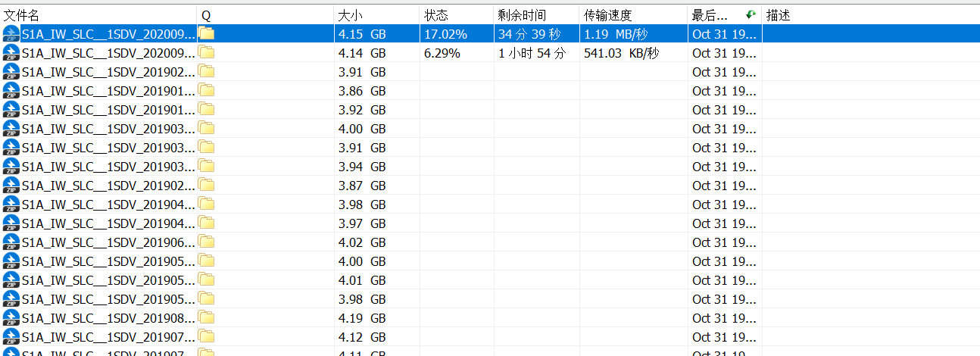
Task: Select the 201905 file sized 3.98 GB
Action: coord(109,298)
